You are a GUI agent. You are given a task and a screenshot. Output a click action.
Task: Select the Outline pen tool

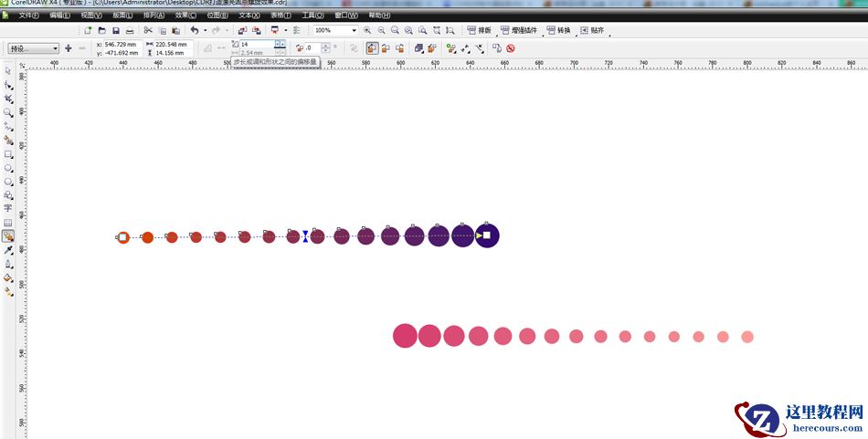8,265
